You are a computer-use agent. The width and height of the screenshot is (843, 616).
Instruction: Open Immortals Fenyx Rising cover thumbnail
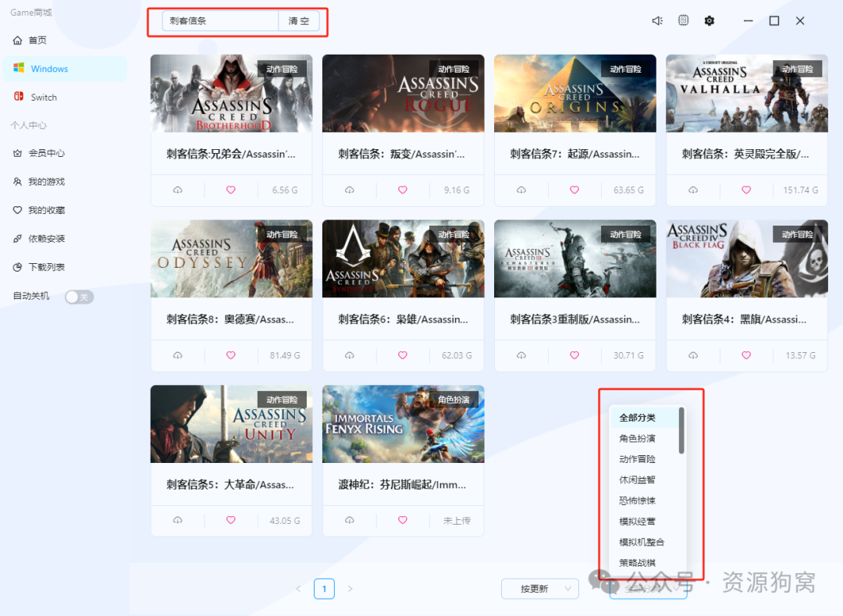click(404, 424)
